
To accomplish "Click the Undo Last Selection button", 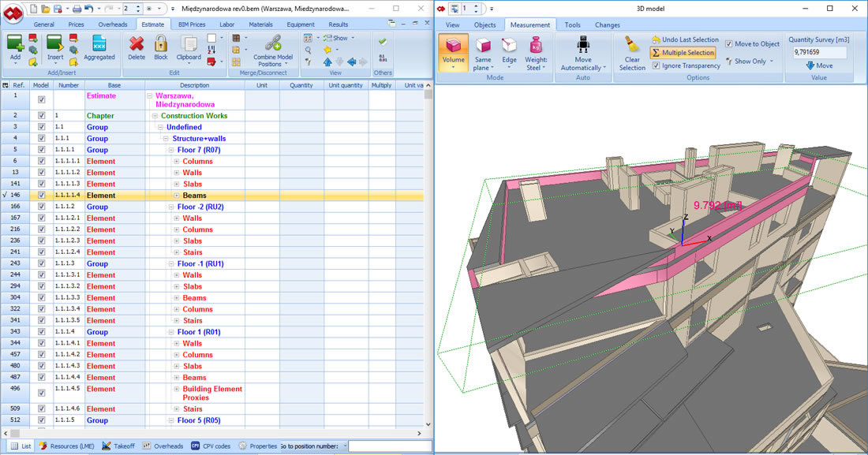I will click(x=685, y=40).
